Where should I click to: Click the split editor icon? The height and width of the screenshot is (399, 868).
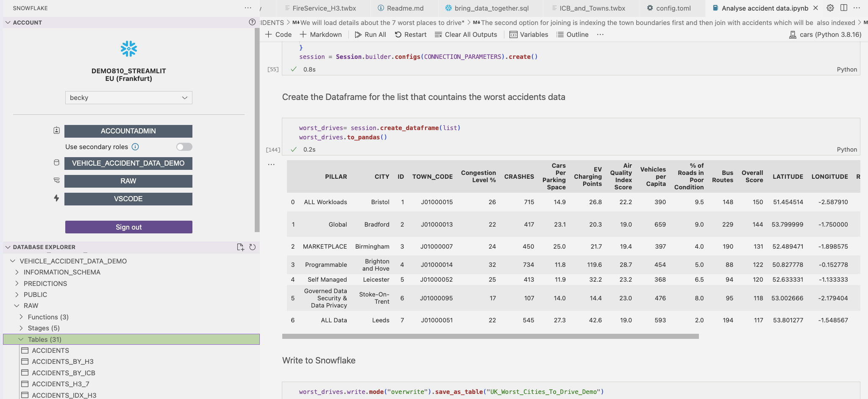(844, 8)
